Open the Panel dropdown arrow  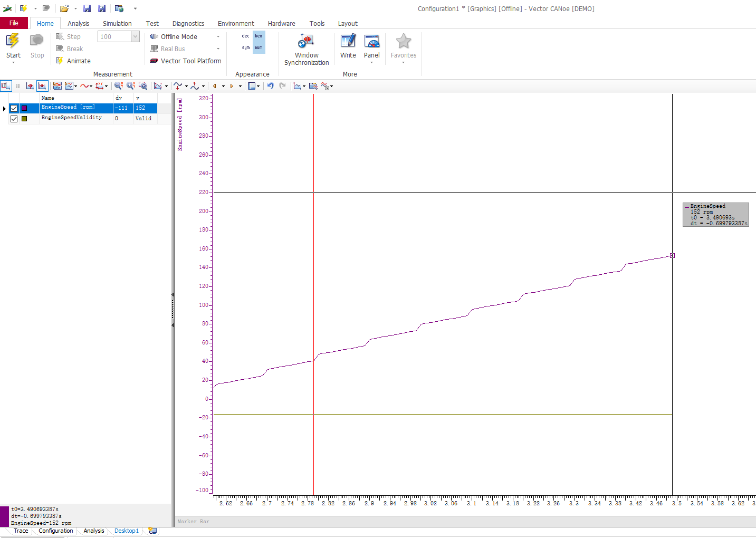[372, 63]
